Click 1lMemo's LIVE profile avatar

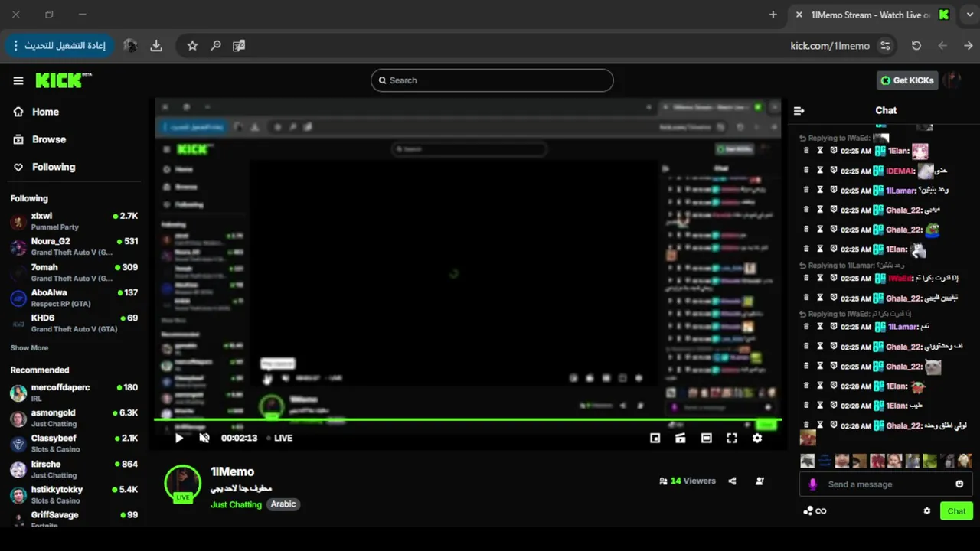183,484
